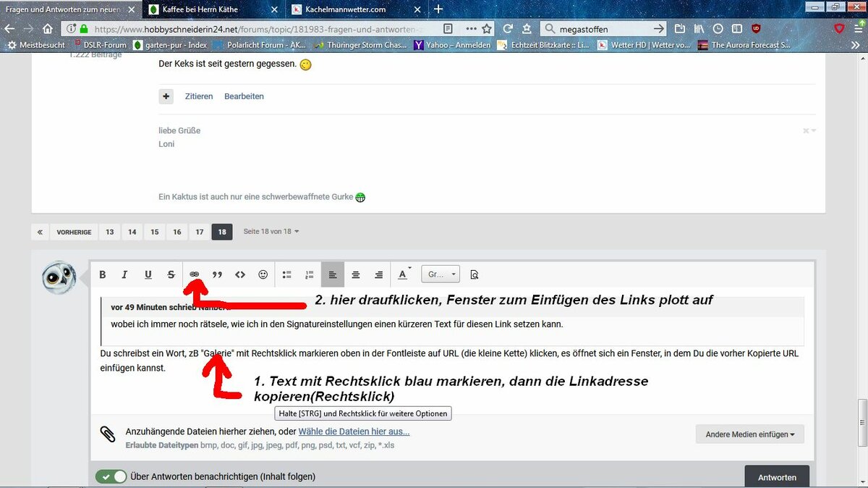Screen dimensions: 868x488
Task: Go to page 13
Action: click(109, 232)
